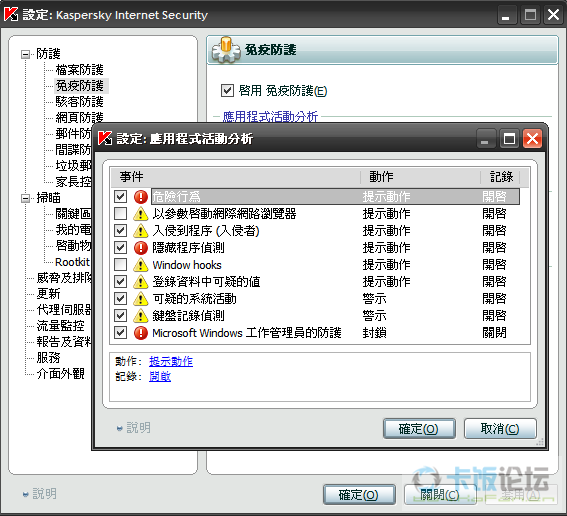Click warning icon beside 鍵盤記錄偵測
The width and height of the screenshot is (567, 516).
pyautogui.click(x=141, y=316)
